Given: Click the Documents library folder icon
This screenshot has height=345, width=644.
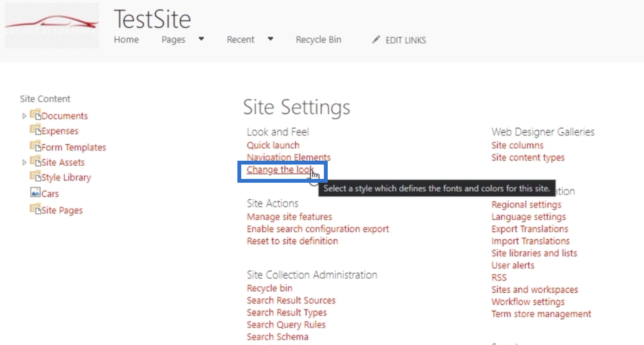Looking at the screenshot, I should pyautogui.click(x=35, y=115).
